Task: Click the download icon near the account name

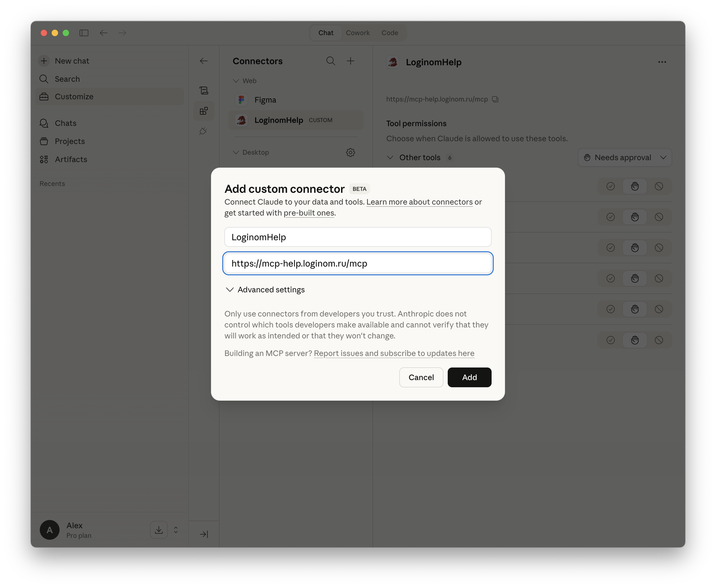Action: [159, 530]
